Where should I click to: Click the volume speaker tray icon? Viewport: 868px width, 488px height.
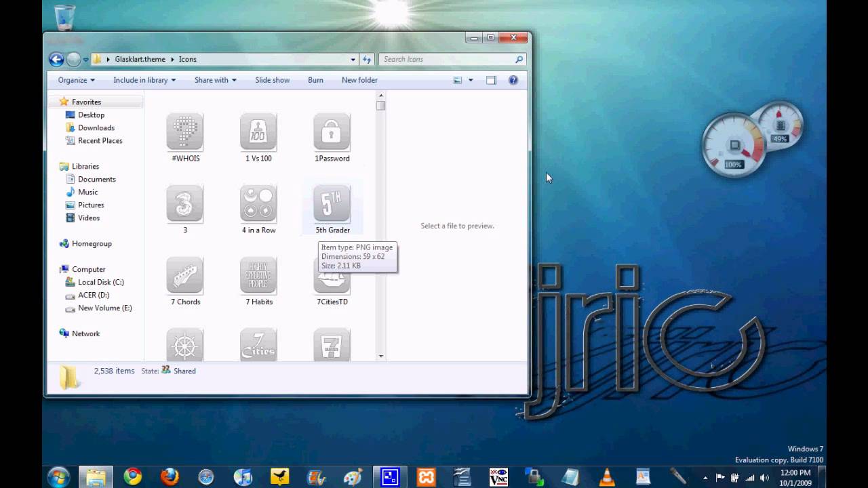[x=765, y=477]
